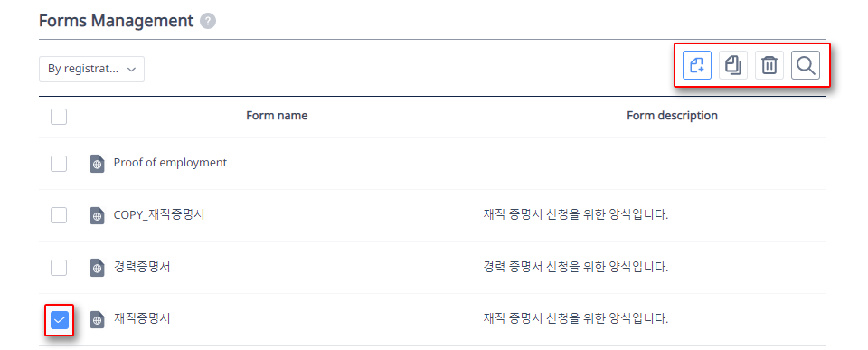Check the 경력증명서 row checkbox
Image resolution: width=868 pixels, height=350 pixels.
pyautogui.click(x=59, y=267)
